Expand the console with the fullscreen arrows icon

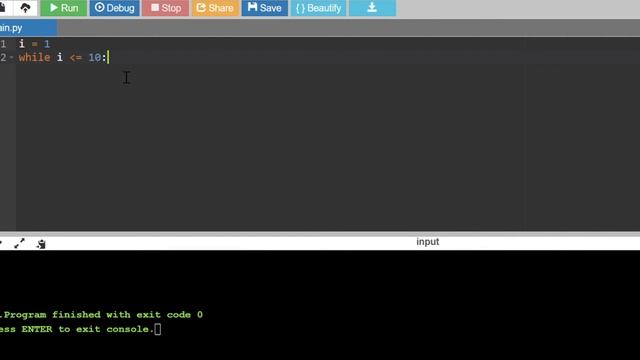(x=19, y=243)
